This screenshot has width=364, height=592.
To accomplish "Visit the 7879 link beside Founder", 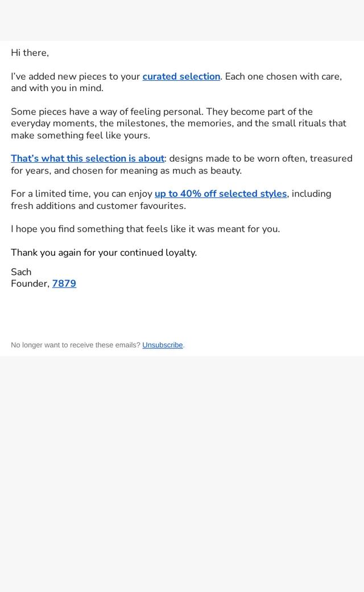I will point(64,283).
